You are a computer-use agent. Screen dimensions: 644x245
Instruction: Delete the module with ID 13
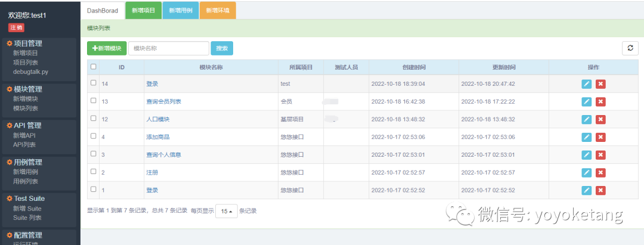(600, 102)
